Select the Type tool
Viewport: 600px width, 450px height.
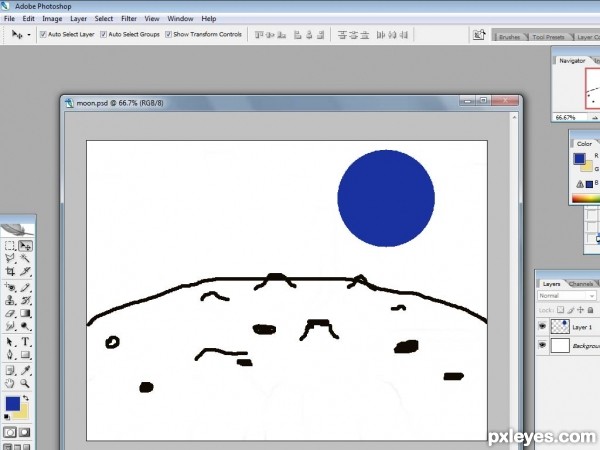[x=25, y=342]
